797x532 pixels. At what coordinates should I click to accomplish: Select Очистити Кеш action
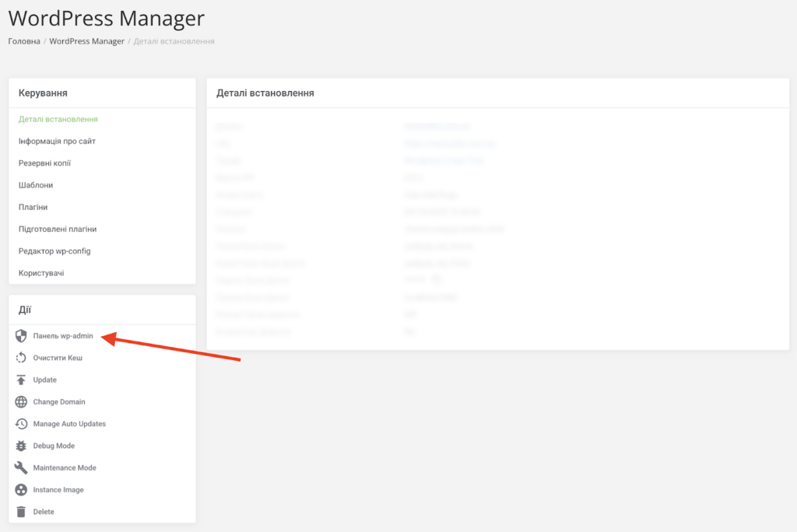[58, 358]
